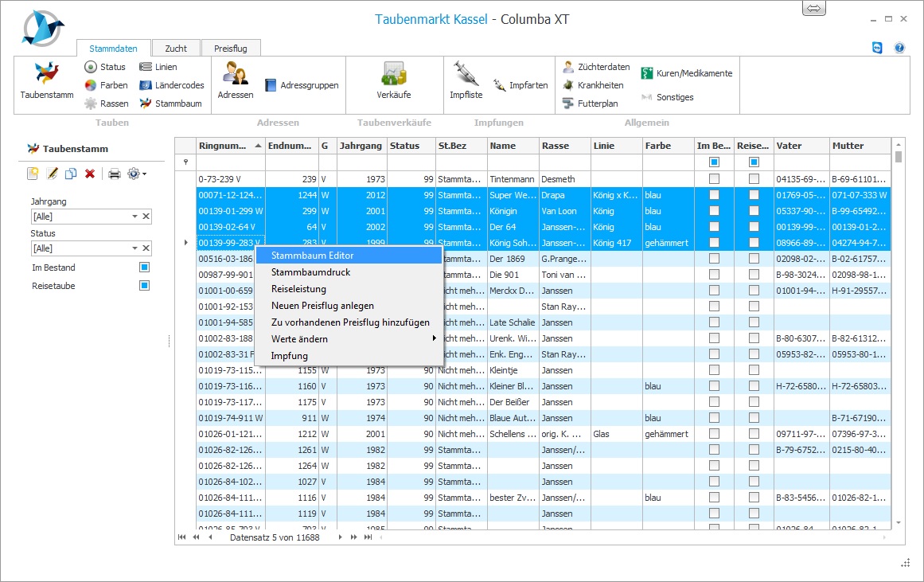924x582 pixels.
Task: Check Im Bestand box for Tintenmann row
Action: (x=714, y=179)
